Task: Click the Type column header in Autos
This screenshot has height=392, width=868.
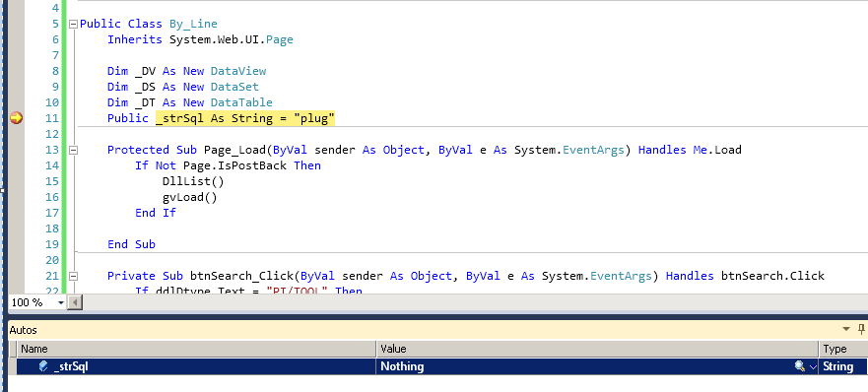Action: (x=843, y=349)
